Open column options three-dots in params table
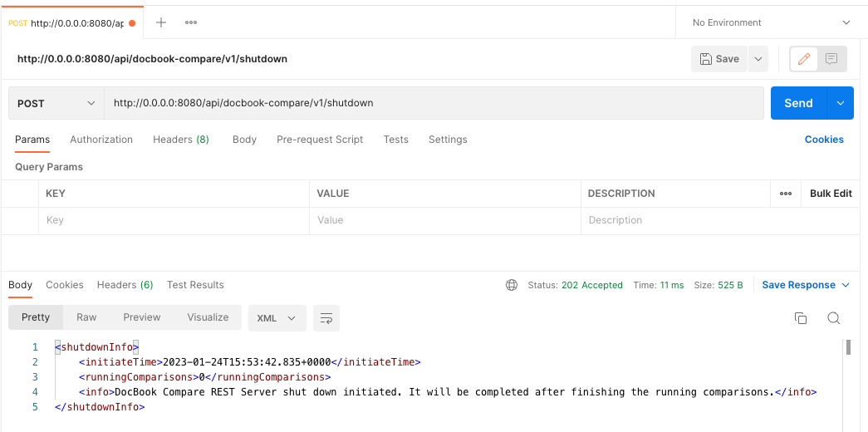868x432 pixels. tap(786, 194)
